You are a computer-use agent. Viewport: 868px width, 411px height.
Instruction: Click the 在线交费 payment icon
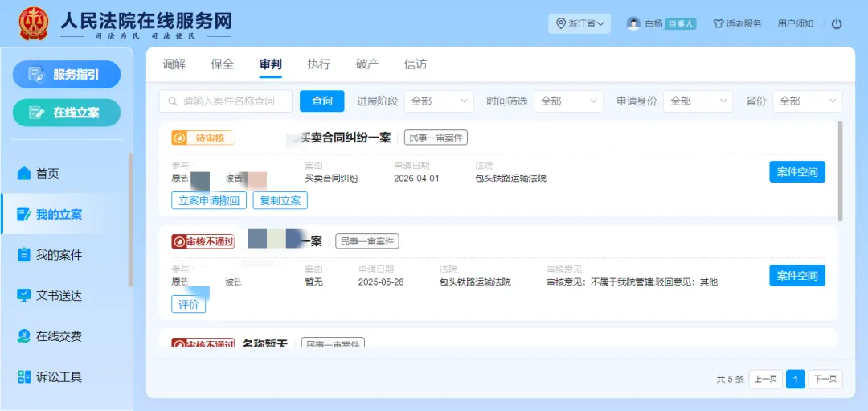(24, 336)
